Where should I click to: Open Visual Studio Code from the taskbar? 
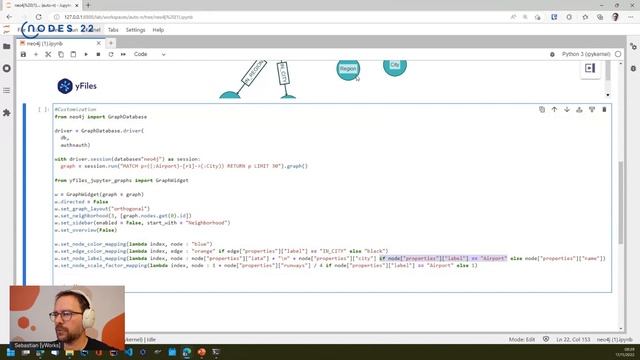coord(128,353)
